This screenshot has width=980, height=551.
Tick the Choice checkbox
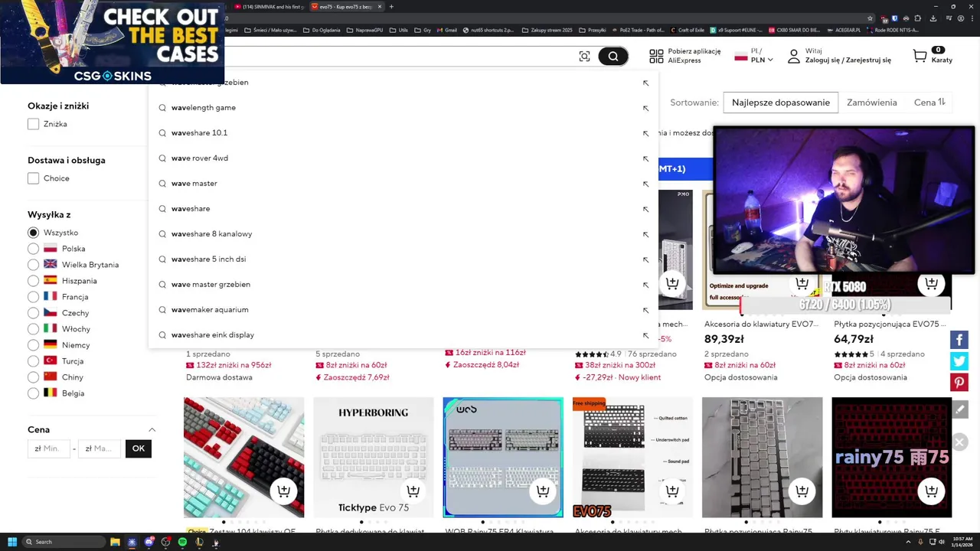point(33,178)
